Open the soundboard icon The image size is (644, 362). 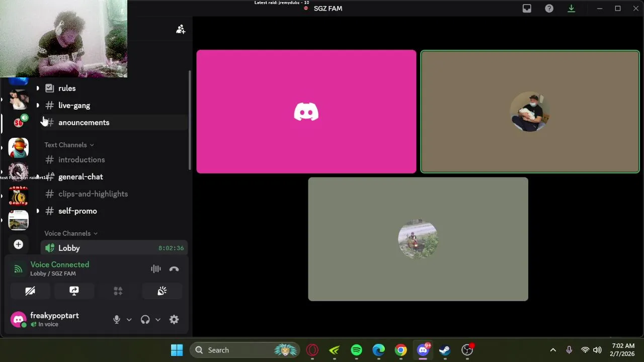tap(162, 291)
